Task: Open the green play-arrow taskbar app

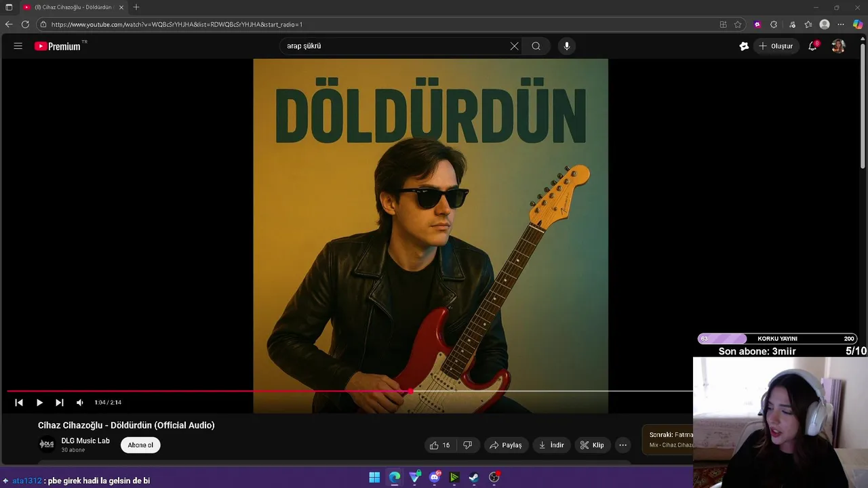Action: 454,477
